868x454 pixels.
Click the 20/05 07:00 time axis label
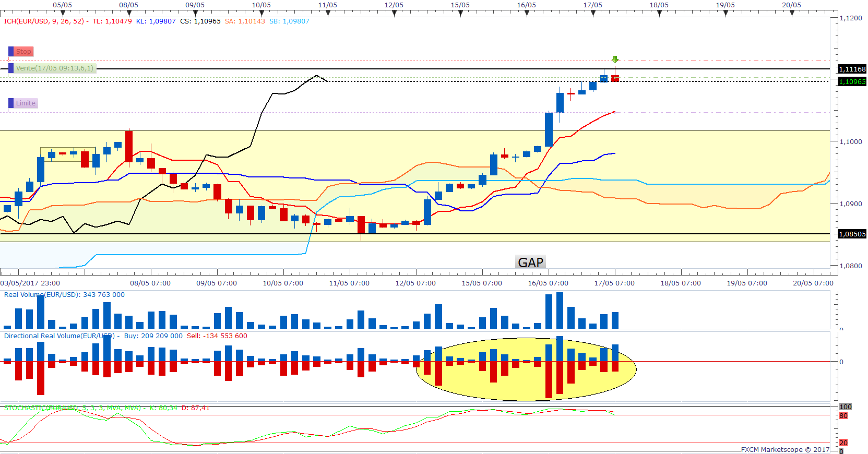tap(813, 283)
